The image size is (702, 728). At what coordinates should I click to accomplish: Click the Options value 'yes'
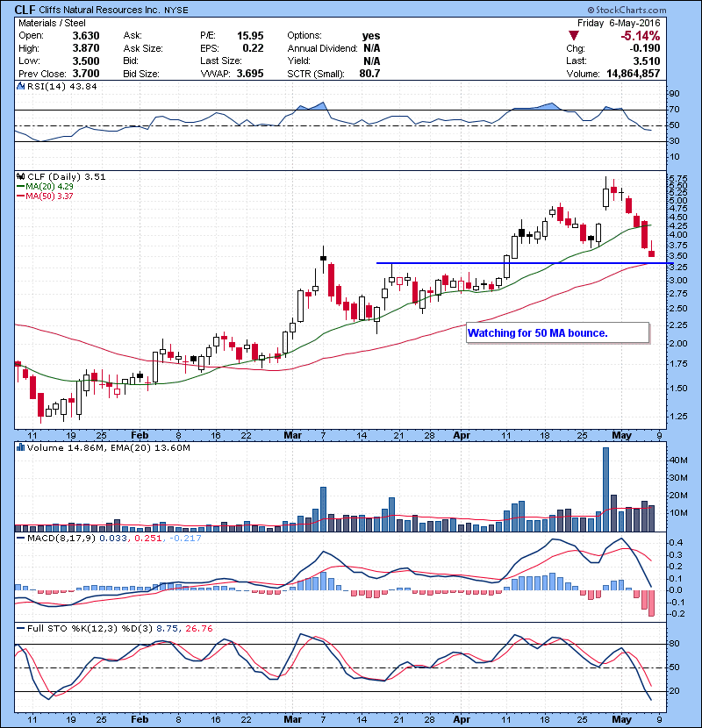point(371,36)
